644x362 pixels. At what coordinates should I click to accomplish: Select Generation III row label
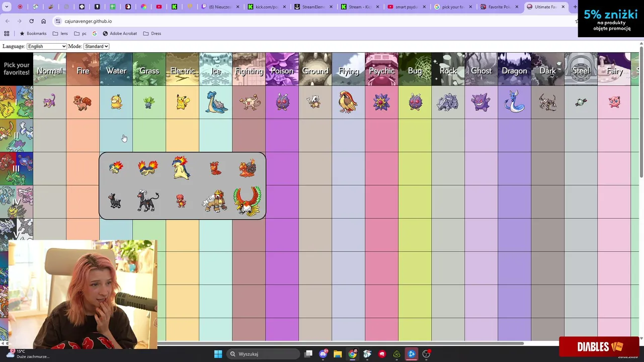click(17, 168)
